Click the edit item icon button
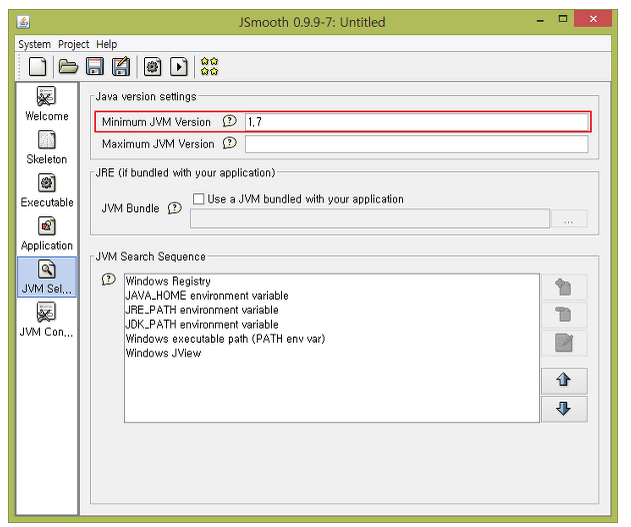631x527 pixels. (x=564, y=343)
